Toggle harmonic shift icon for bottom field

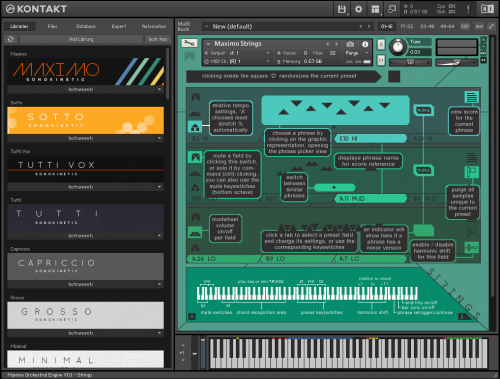click(471, 247)
